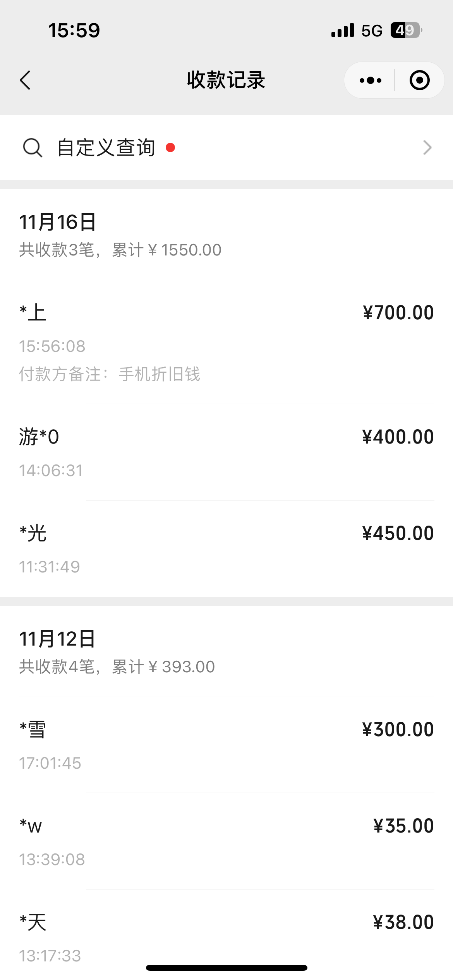453x980 pixels.
Task: Tap the home indicator bar
Action: coord(226,968)
